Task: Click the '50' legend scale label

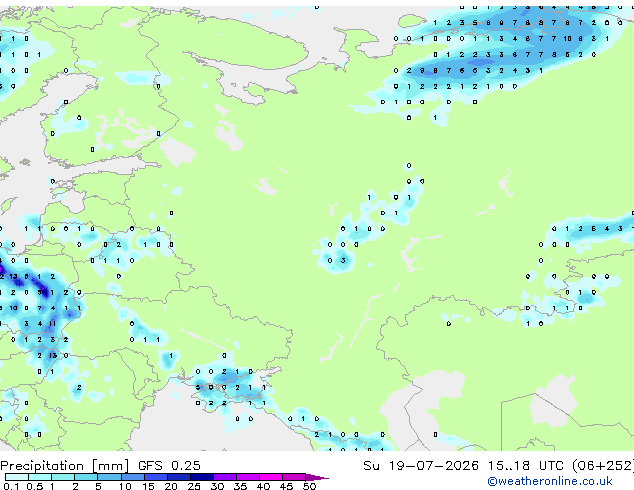Action: tap(309, 486)
